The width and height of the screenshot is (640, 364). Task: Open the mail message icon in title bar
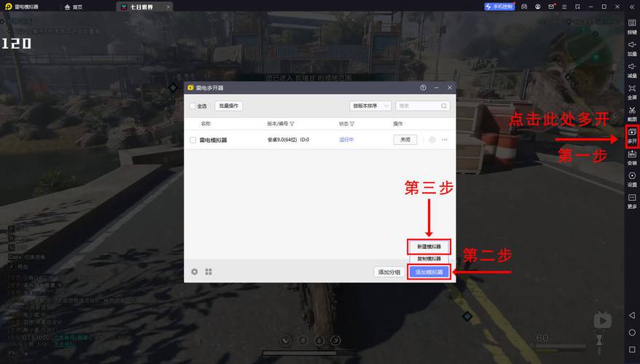(x=551, y=7)
